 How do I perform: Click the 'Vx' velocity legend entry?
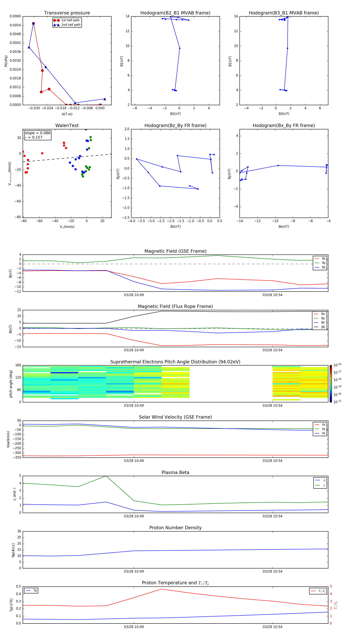pos(320,424)
